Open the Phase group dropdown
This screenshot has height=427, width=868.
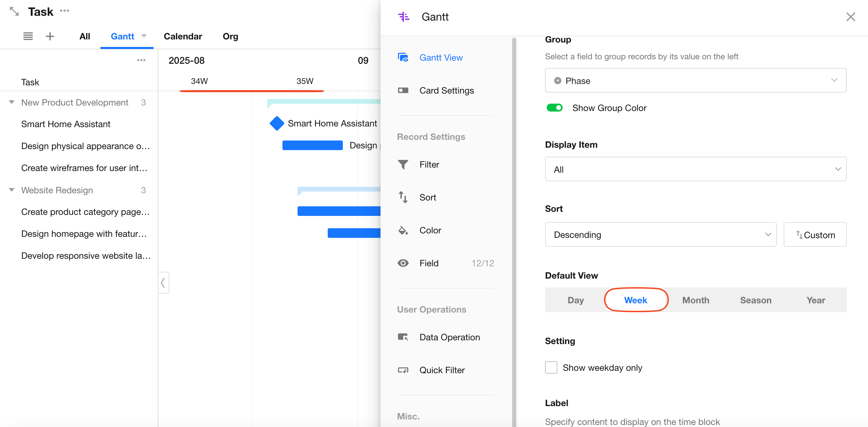point(696,81)
